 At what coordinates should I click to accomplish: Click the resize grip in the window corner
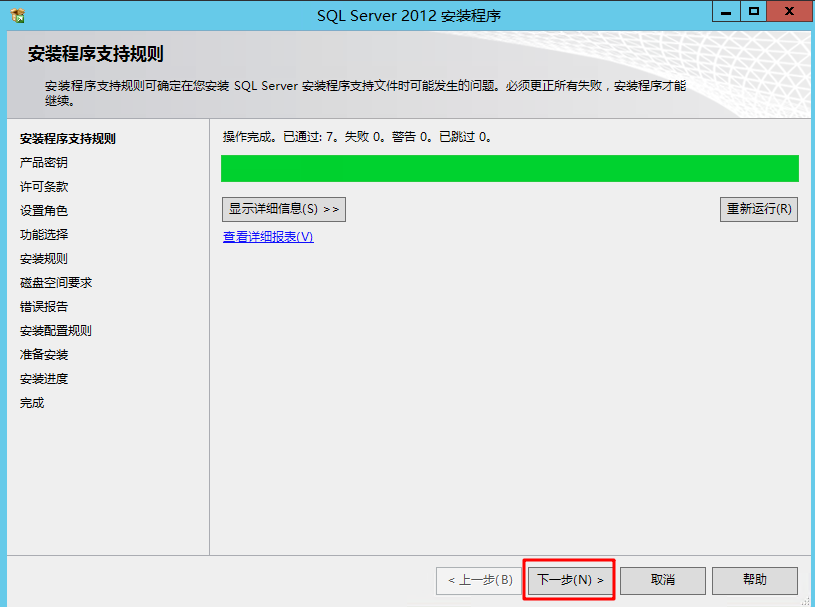click(x=805, y=602)
